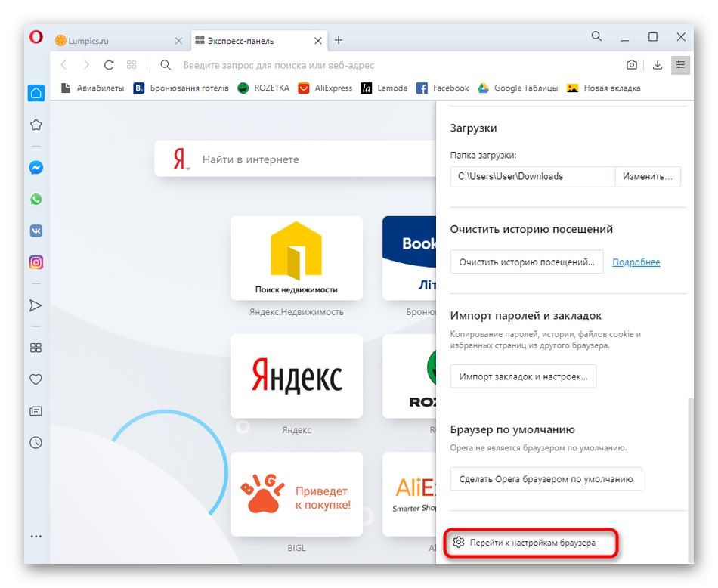718x588 pixels.
Task: Click Перейти к настройкам браузера
Action: [x=525, y=543]
